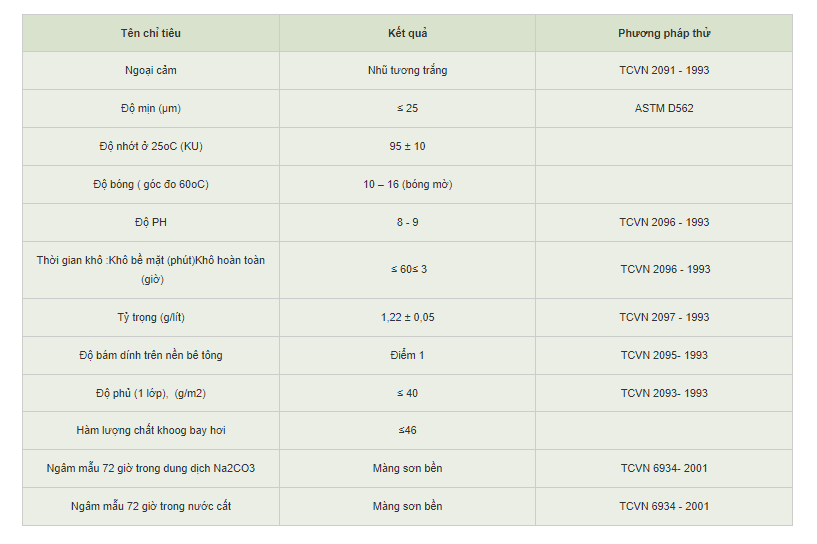Click the 'Nhũ tương trắng' result cell
The height and width of the screenshot is (544, 817).
coord(407,70)
